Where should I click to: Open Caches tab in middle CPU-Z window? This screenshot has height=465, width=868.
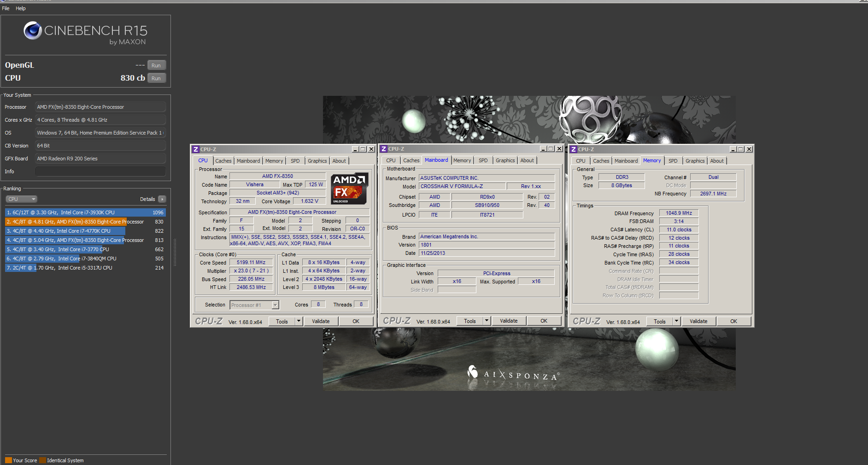click(411, 160)
